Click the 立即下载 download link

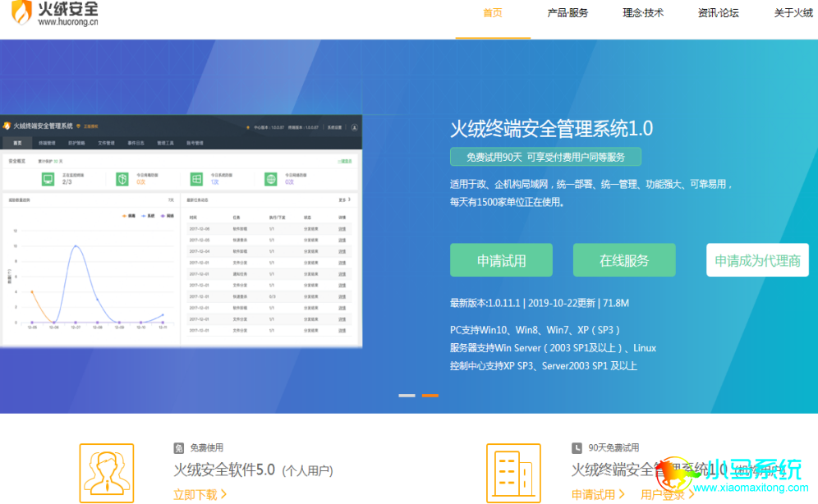[x=200, y=495]
